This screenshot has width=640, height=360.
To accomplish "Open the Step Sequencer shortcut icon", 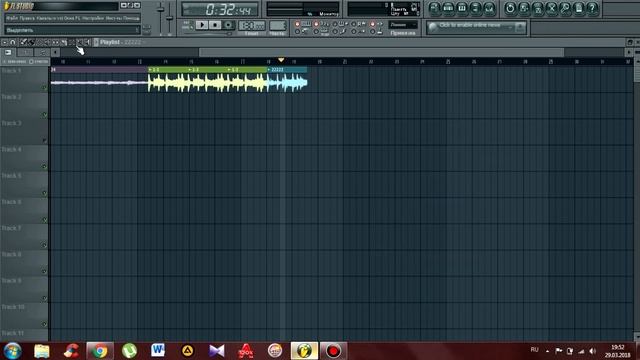I will point(448,8).
